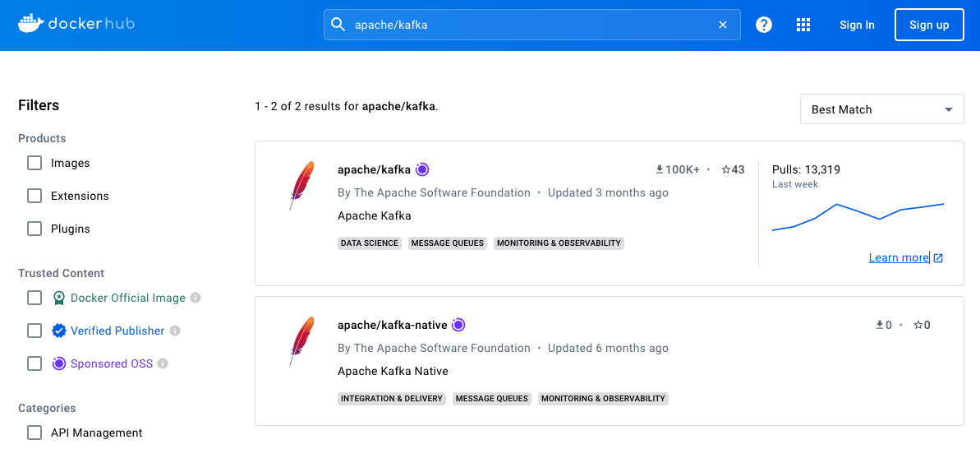
Task: Click the Sponsored OSS badge next to apache/kafka
Action: click(x=422, y=169)
